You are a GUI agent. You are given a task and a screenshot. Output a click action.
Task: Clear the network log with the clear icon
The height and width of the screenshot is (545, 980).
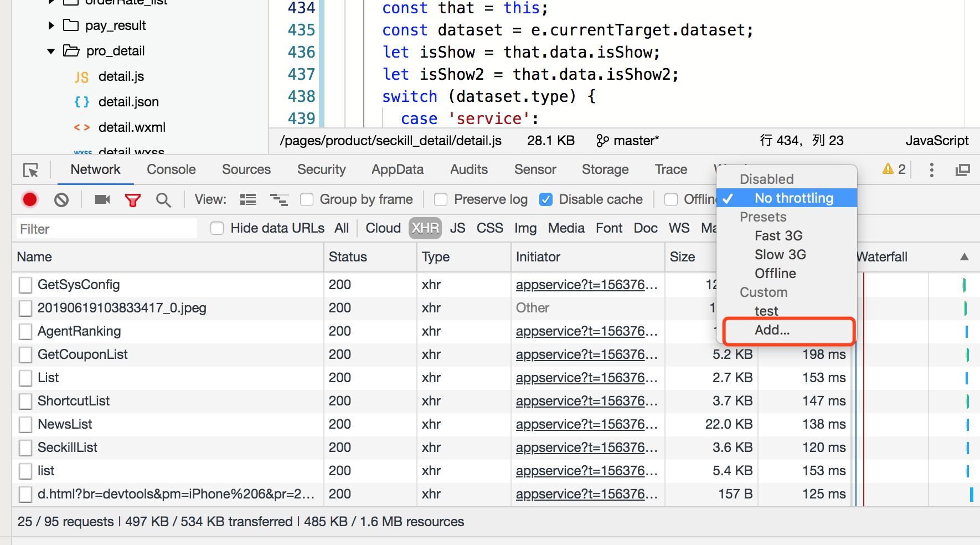point(61,199)
